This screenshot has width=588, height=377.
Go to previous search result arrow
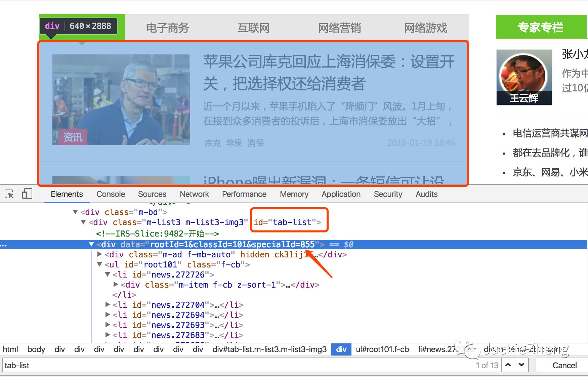coord(508,365)
